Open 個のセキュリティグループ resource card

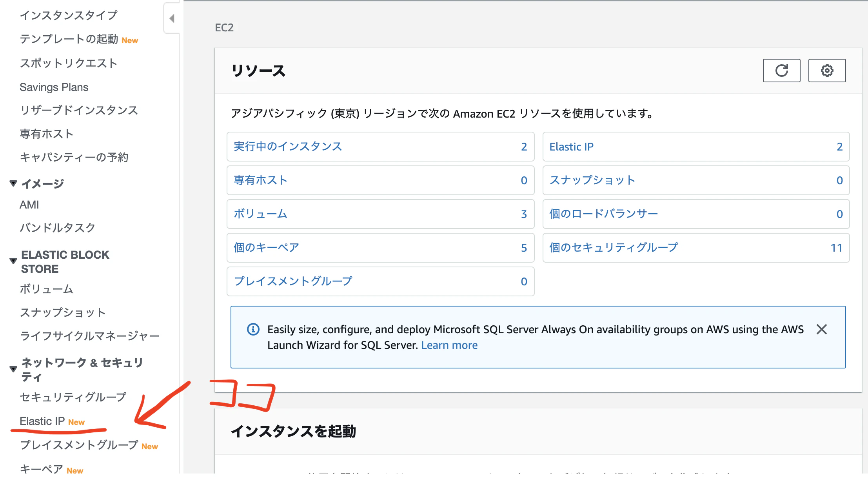click(696, 248)
